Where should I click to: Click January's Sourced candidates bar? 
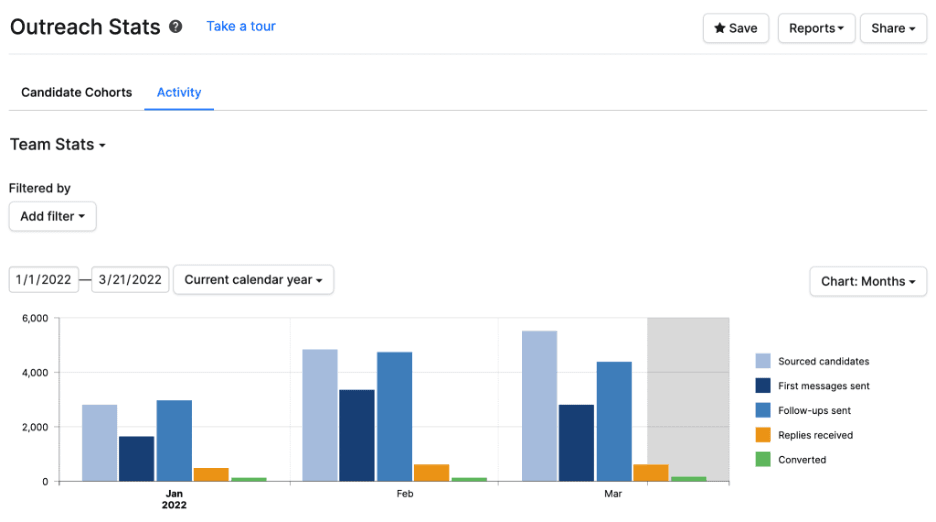pyautogui.click(x=100, y=443)
